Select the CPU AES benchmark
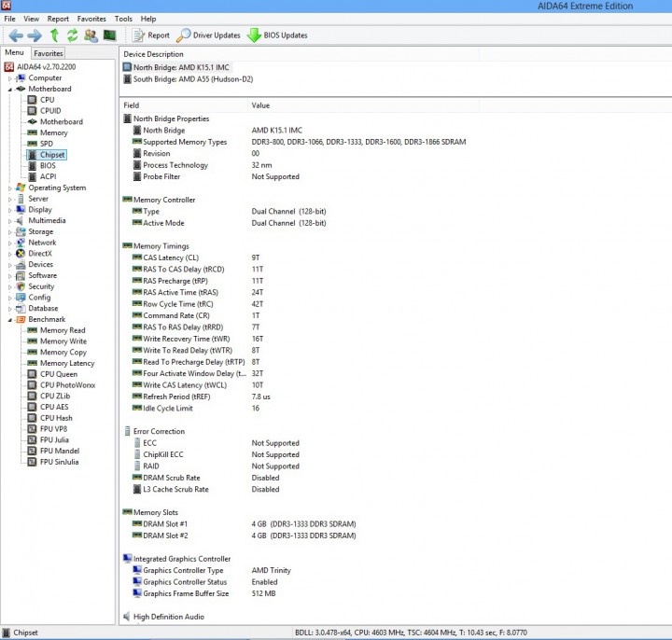Image resolution: width=672 pixels, height=640 pixels. point(48,407)
